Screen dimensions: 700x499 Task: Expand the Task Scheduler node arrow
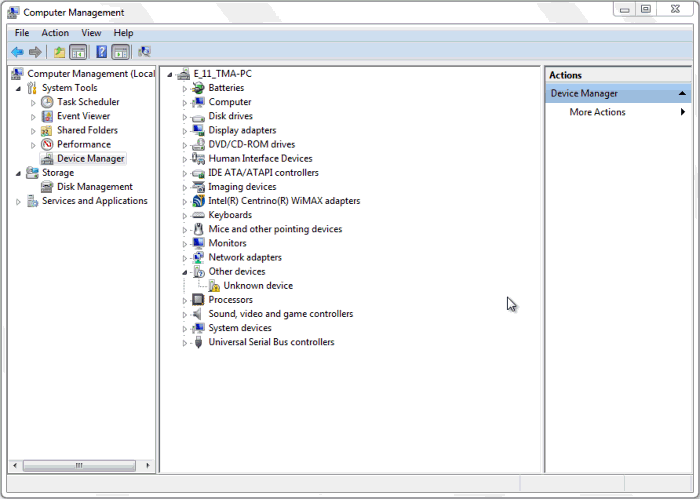[33, 103]
